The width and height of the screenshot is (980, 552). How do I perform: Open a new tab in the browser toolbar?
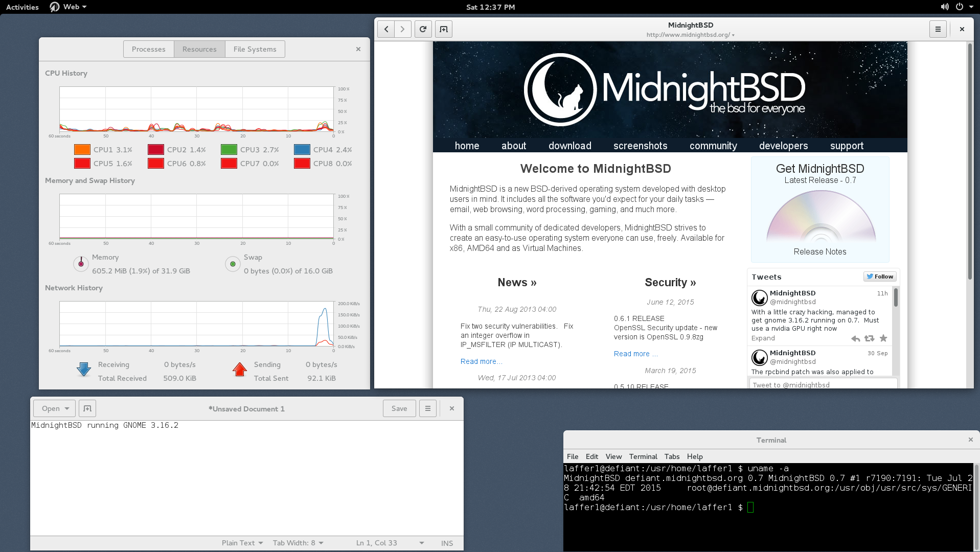443,29
